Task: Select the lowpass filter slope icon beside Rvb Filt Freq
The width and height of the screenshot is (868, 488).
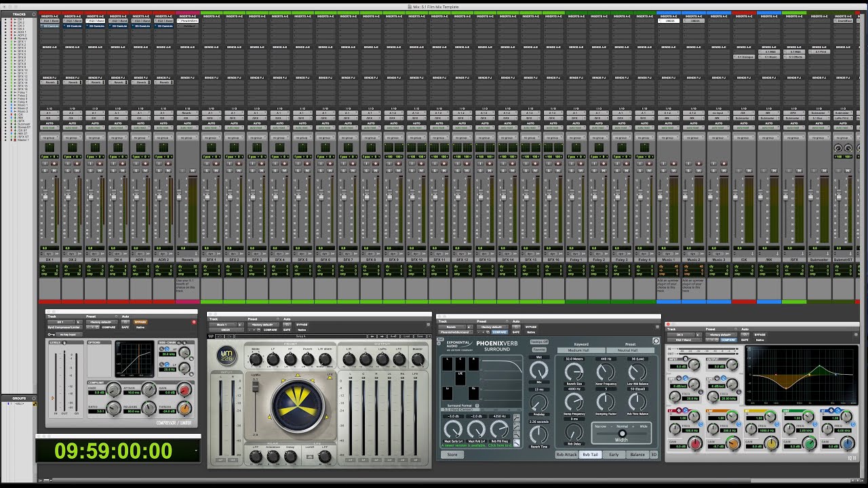Action: pyautogui.click(x=517, y=442)
